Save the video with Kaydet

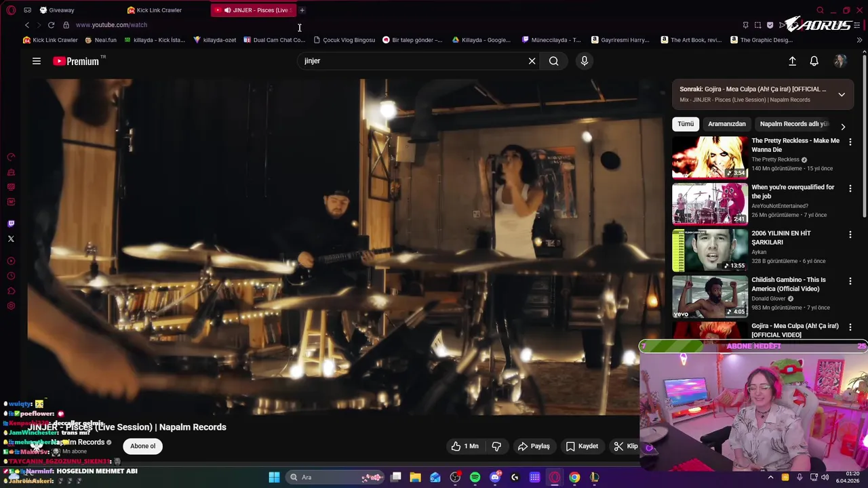[582, 446]
